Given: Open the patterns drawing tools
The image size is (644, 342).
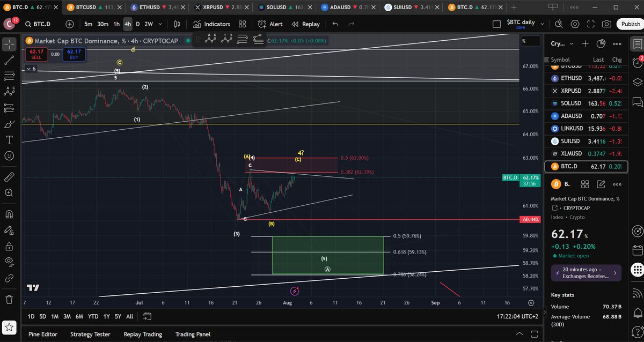Looking at the screenshot, I should (x=9, y=92).
